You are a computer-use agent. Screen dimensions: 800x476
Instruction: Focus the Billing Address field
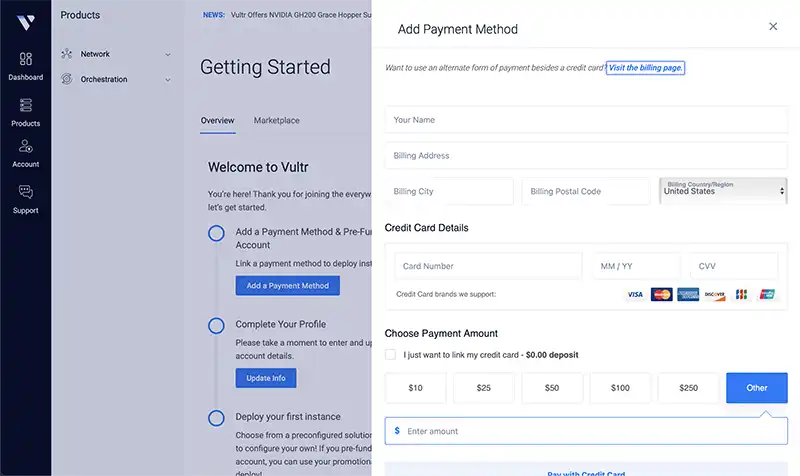click(586, 156)
